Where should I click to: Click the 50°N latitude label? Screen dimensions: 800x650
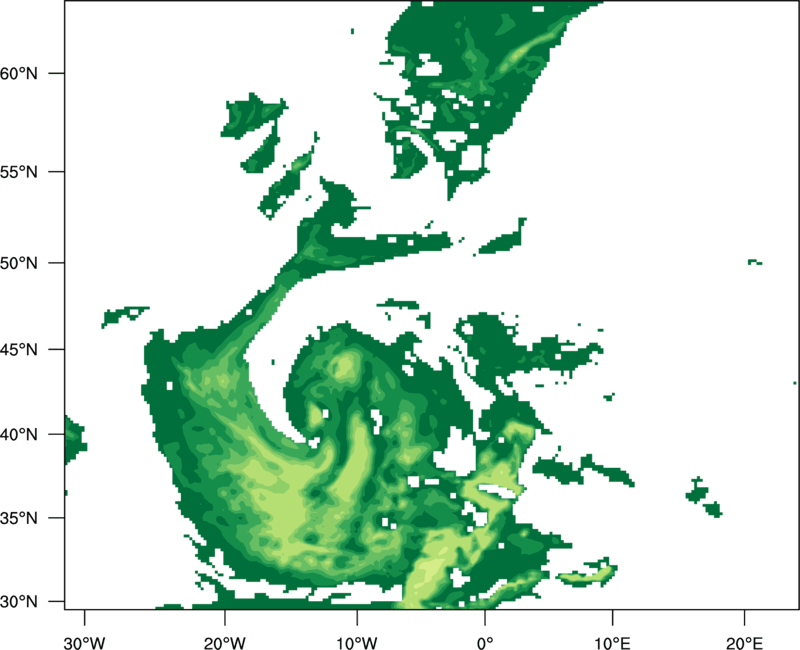click(x=19, y=263)
